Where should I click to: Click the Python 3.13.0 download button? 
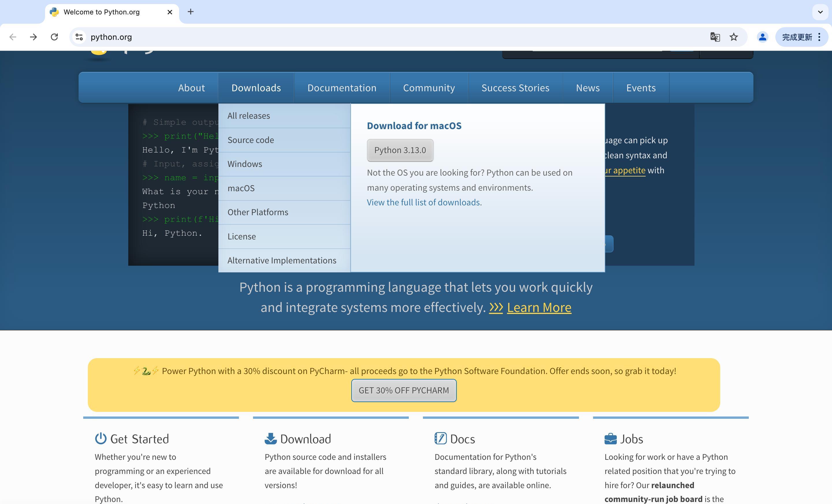click(x=400, y=150)
